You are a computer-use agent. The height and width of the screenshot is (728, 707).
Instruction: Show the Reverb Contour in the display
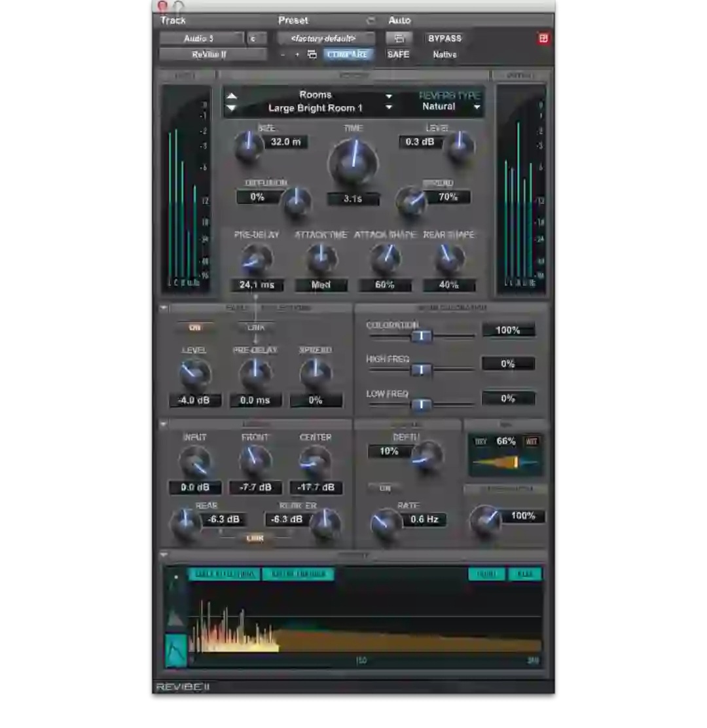[x=298, y=573]
